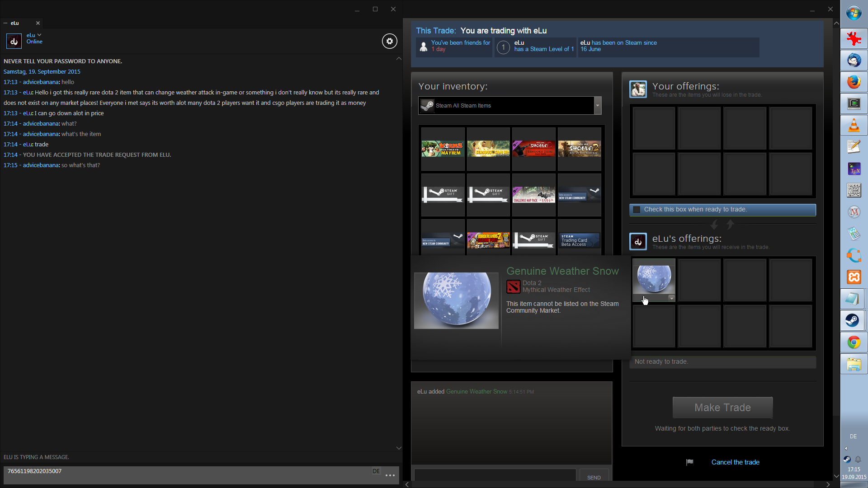Launch VLC media player from taskbar
868x488 pixels.
click(854, 125)
